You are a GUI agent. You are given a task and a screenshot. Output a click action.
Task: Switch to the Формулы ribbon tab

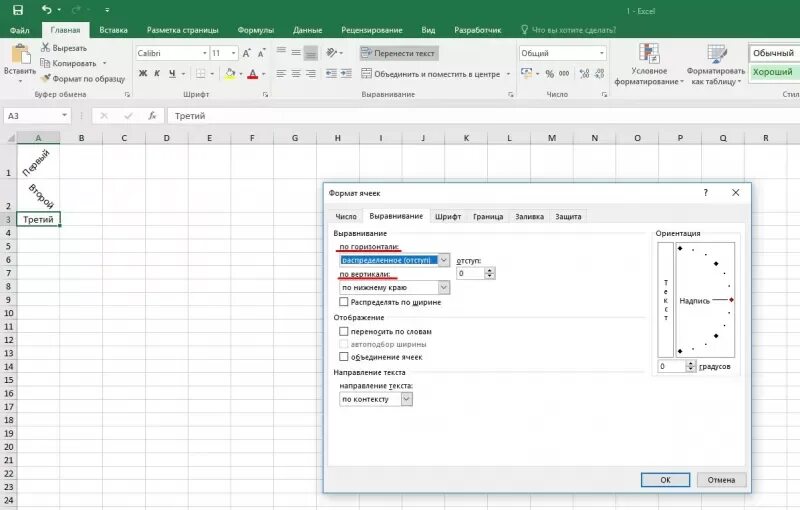tap(256, 30)
